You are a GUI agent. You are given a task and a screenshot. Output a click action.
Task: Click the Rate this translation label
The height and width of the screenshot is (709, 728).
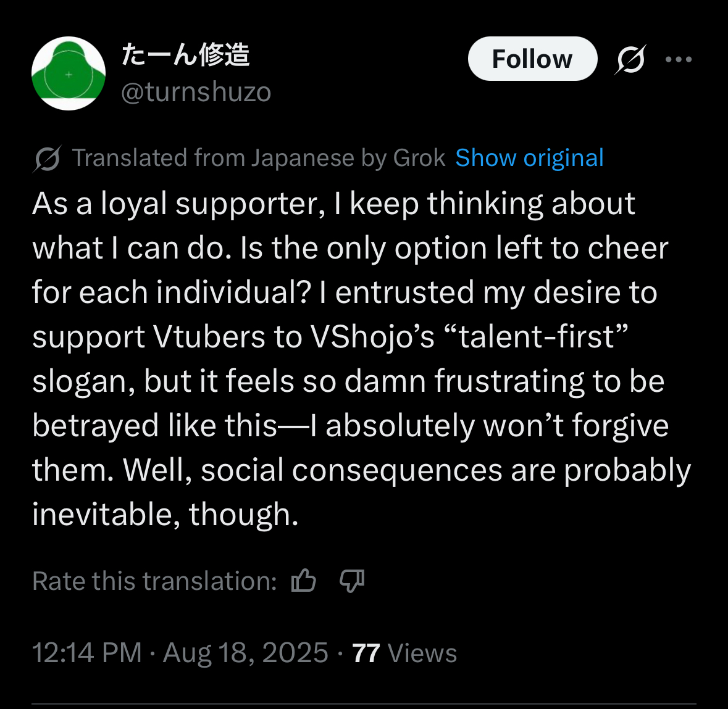point(154,581)
